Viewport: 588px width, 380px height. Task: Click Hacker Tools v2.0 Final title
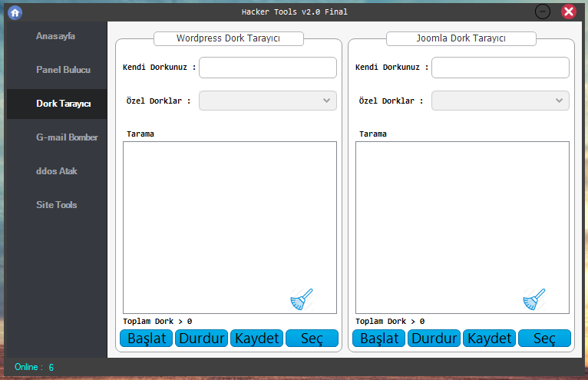click(294, 12)
